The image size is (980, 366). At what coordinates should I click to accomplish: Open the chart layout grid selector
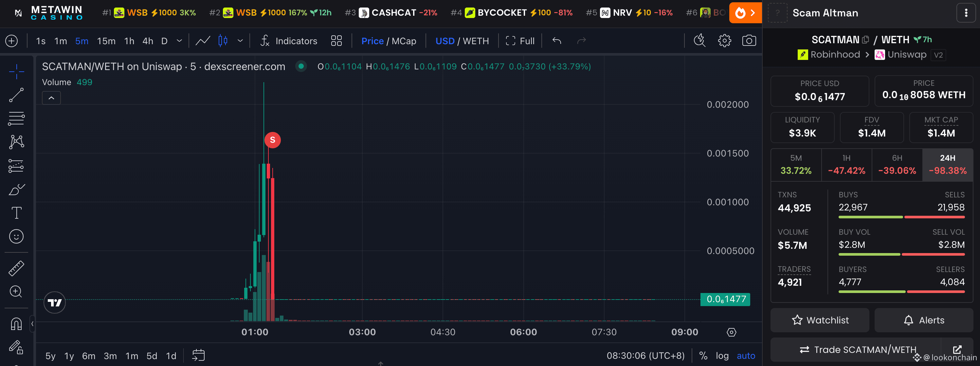336,41
